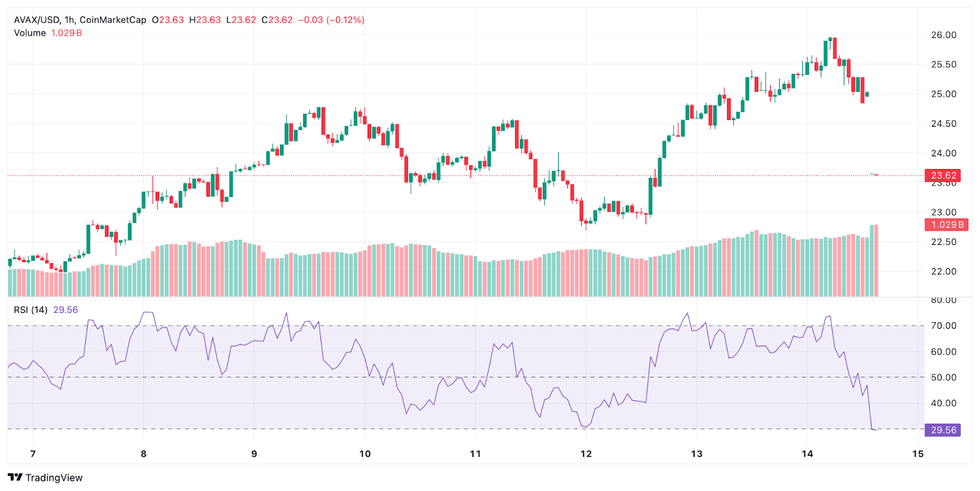Click the TradingView logo
The image size is (980, 491).
coord(45,478)
